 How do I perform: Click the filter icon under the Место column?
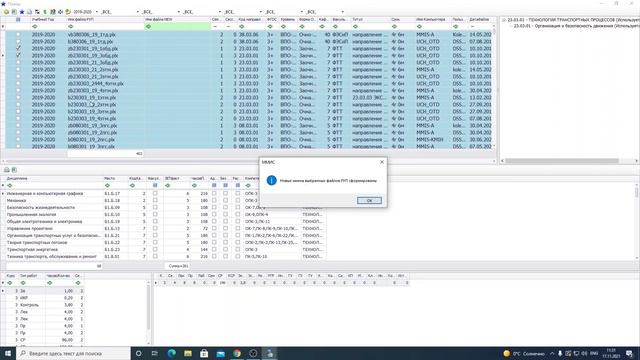(x=107, y=185)
